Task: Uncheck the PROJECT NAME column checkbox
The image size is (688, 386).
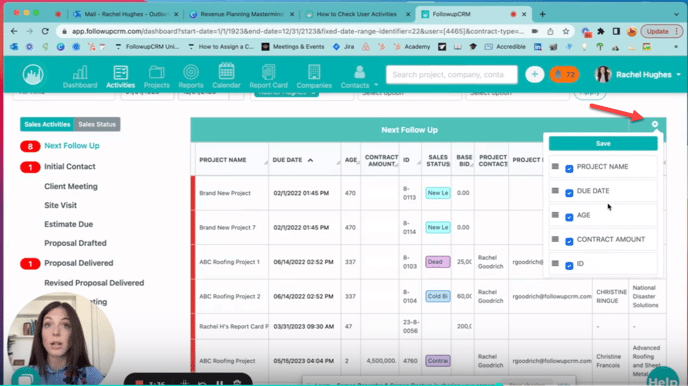Action: [x=569, y=168]
